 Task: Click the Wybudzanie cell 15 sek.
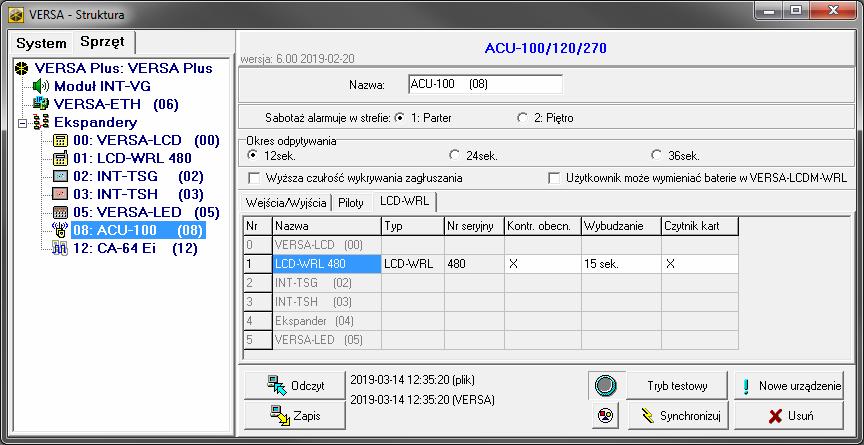[622, 264]
